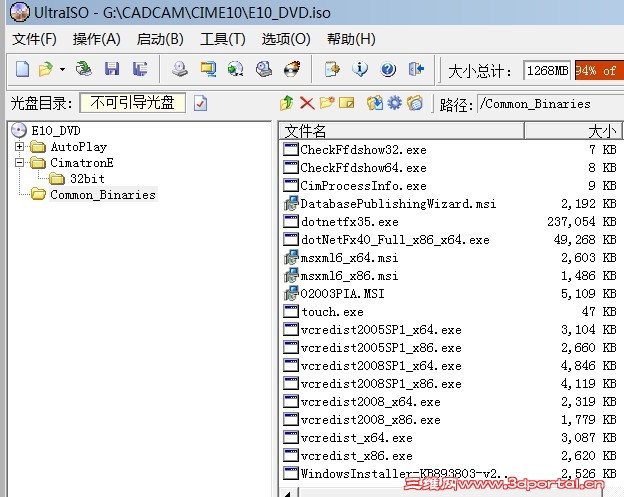Screen dimensions: 624x497
Task: Click the Burn CD/DVD image icon
Action: point(292,69)
